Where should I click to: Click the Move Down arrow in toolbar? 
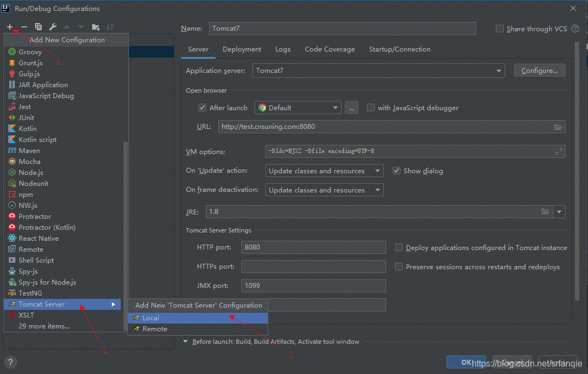click(81, 27)
